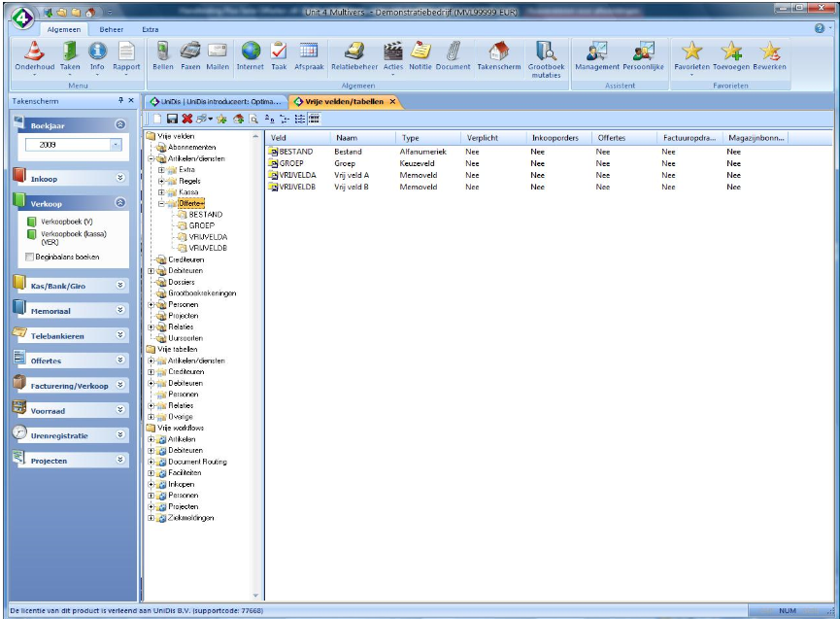The image size is (840, 619).
Task: Click the Info ribbon icon
Action: [x=97, y=52]
